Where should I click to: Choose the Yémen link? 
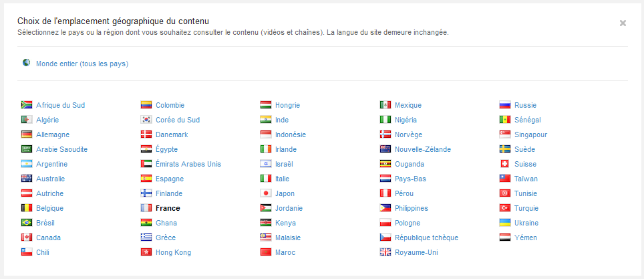(x=525, y=238)
